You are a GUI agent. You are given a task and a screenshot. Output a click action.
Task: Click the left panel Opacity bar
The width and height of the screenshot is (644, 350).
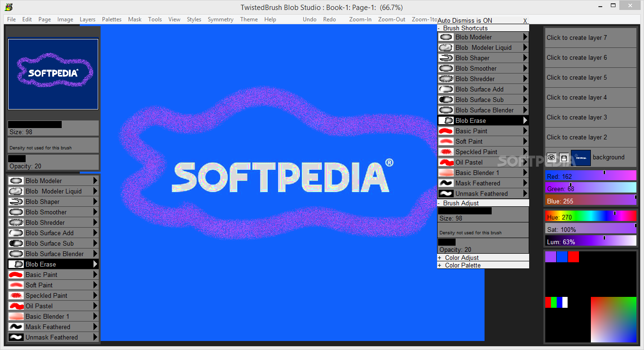(53, 162)
